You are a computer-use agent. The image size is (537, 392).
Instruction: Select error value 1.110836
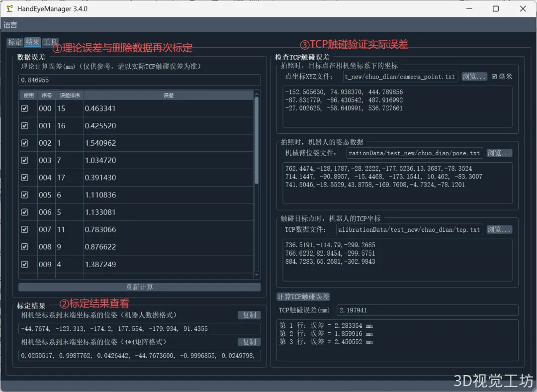click(100, 195)
